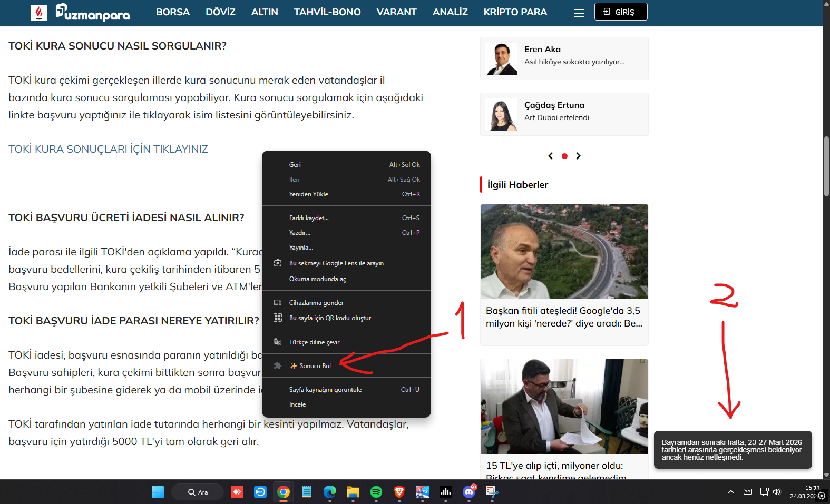Click the scrollbar up arrow
Viewport: 830px width, 504px height.
click(x=826, y=4)
